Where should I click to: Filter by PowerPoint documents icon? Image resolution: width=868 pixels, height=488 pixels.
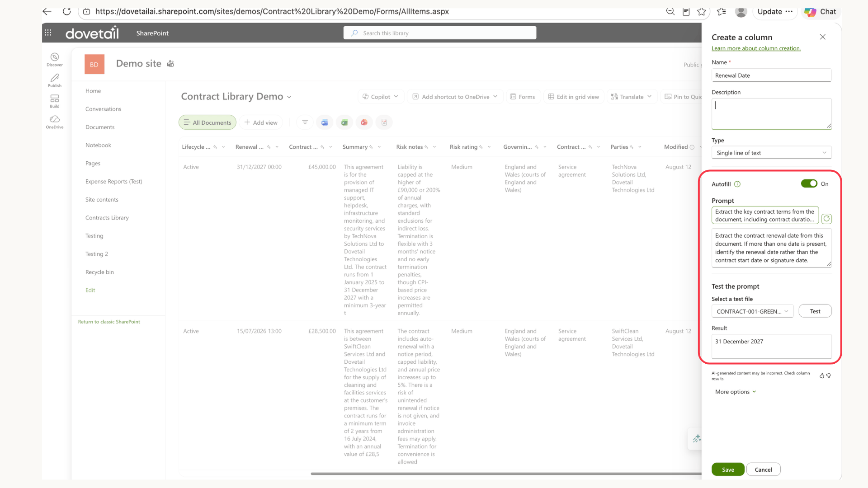click(x=364, y=122)
